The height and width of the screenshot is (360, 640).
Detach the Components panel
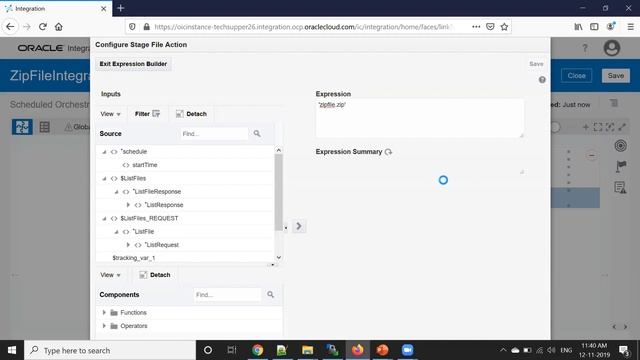pyautogui.click(x=155, y=275)
